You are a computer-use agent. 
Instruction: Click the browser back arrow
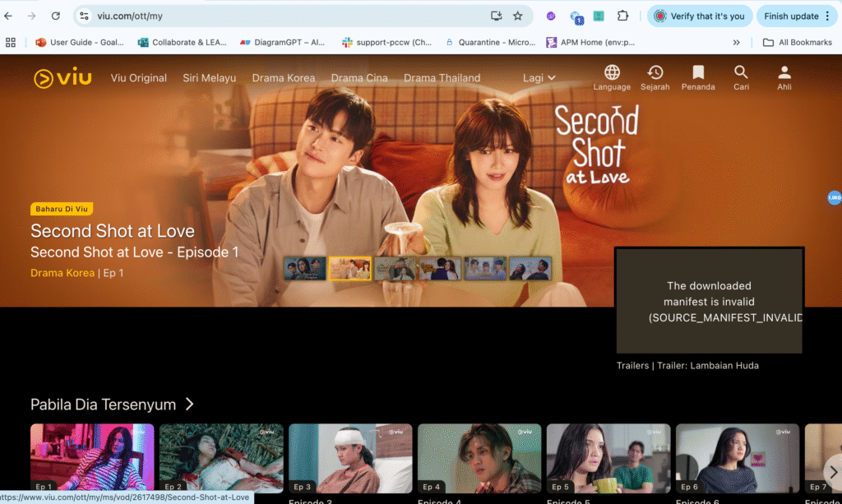tap(8, 16)
